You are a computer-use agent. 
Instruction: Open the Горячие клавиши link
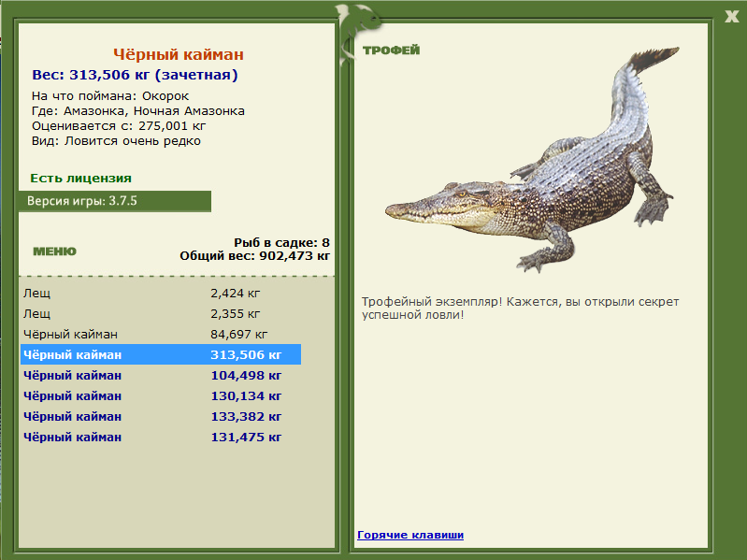click(410, 535)
